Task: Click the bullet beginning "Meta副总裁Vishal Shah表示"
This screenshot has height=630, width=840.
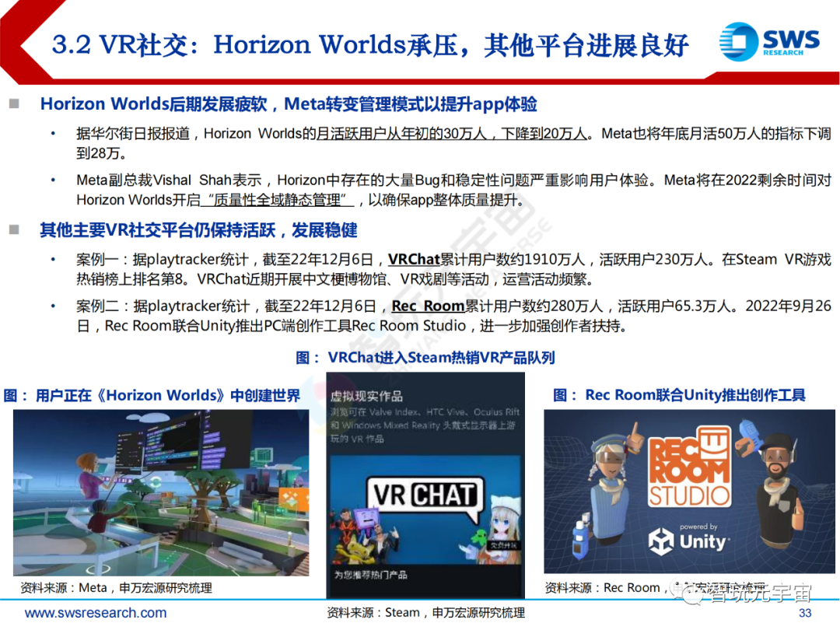Action: pyautogui.click(x=453, y=190)
